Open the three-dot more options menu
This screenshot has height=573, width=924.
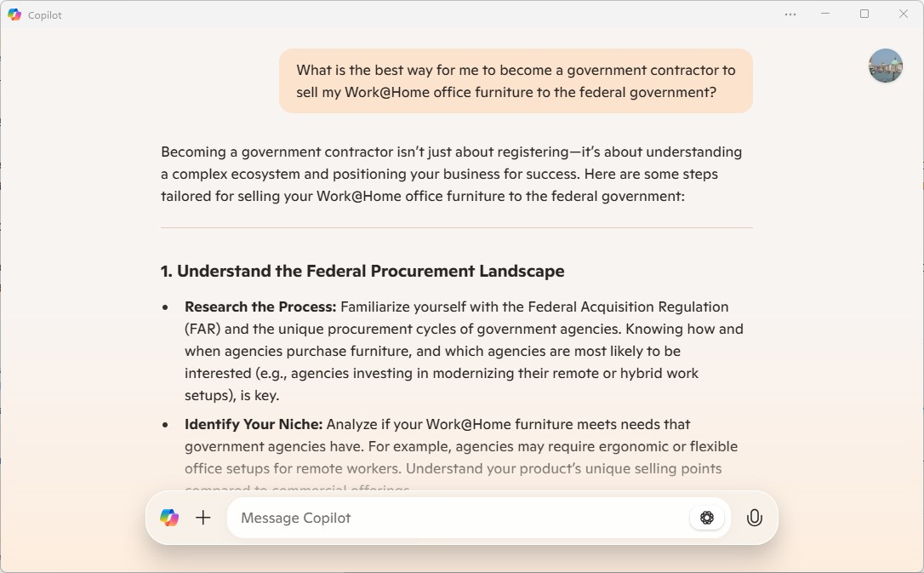[x=790, y=14]
